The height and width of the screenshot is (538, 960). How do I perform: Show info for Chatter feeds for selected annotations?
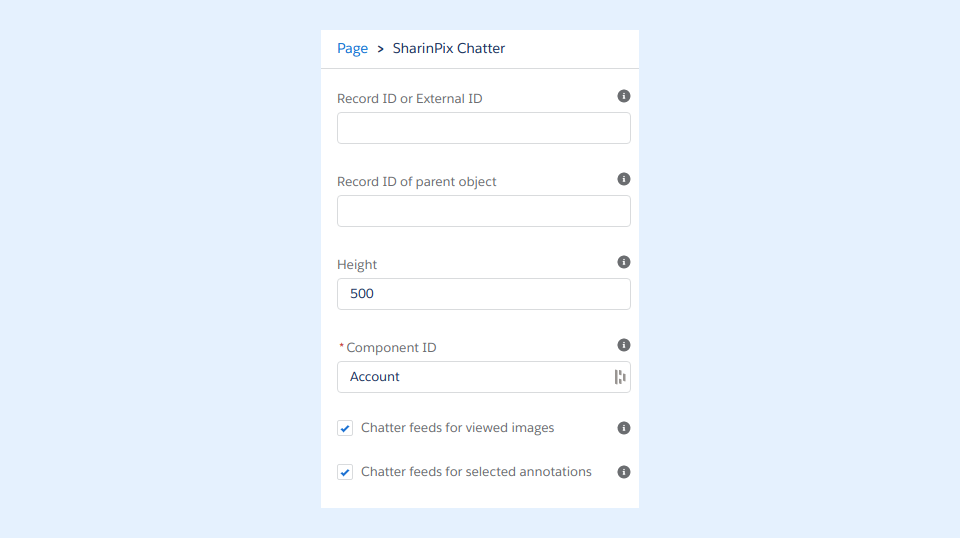coord(624,472)
